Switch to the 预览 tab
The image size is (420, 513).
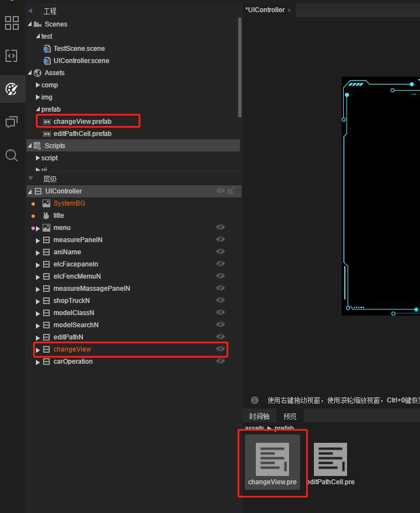pos(290,416)
